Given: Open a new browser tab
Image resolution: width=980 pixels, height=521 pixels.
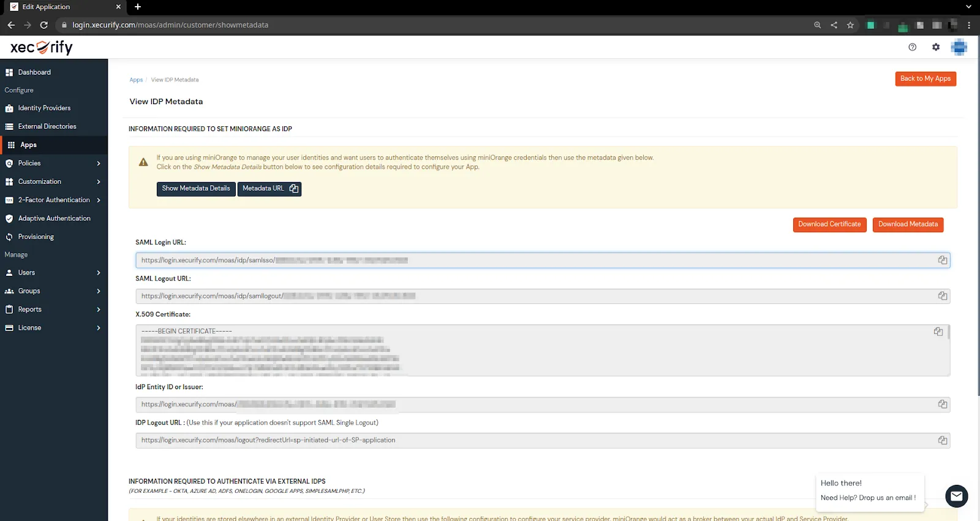Looking at the screenshot, I should 138,7.
